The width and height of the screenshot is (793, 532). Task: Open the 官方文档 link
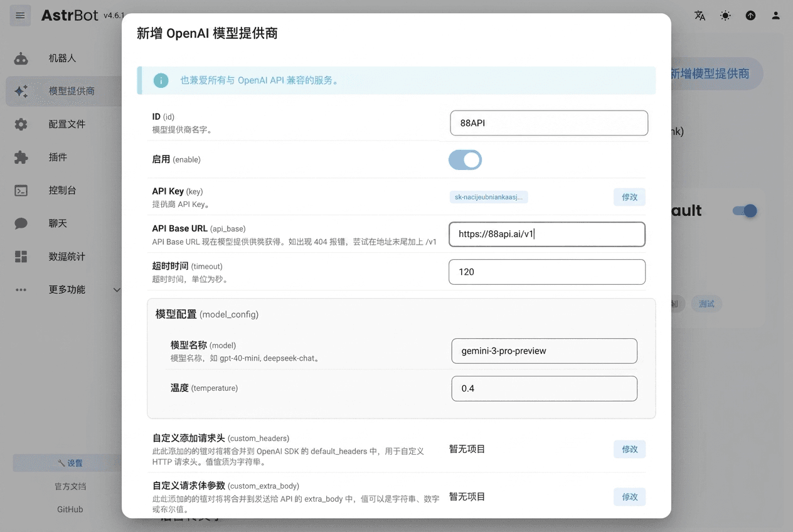tap(70, 486)
